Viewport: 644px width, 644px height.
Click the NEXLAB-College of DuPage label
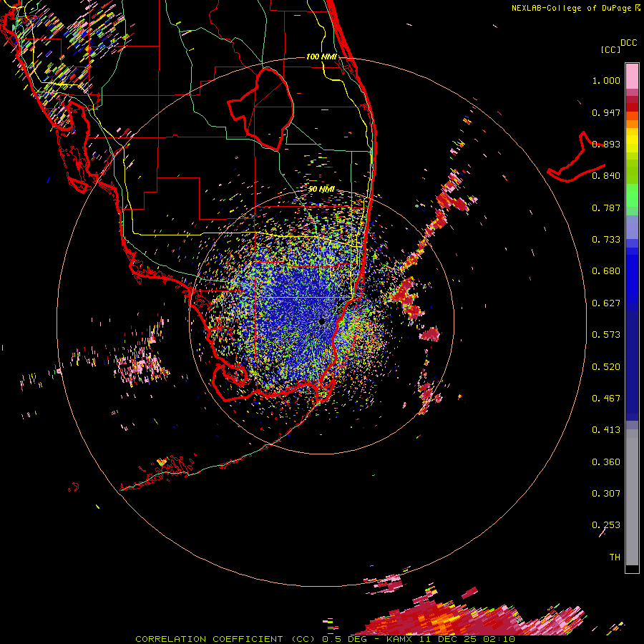point(572,8)
